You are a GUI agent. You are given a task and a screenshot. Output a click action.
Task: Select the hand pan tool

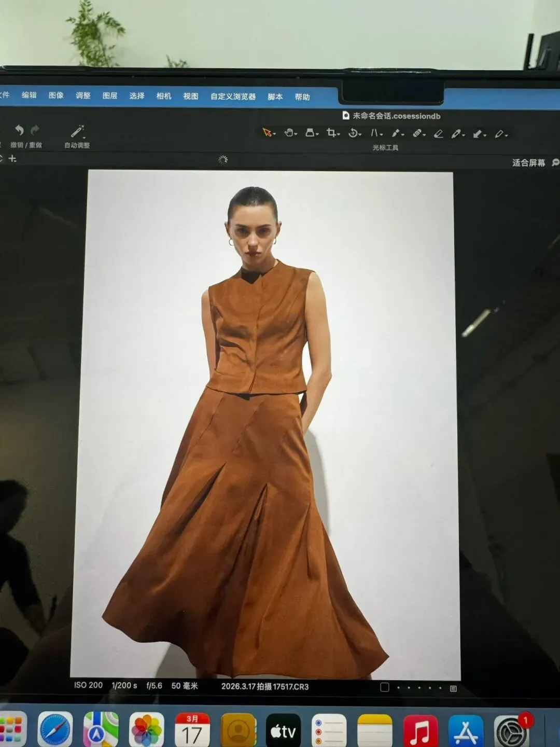click(289, 133)
